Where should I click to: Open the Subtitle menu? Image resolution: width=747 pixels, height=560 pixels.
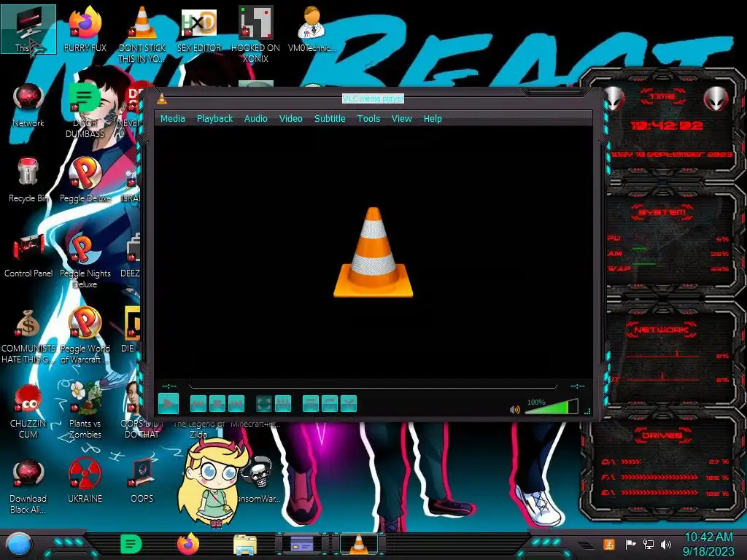(x=330, y=119)
